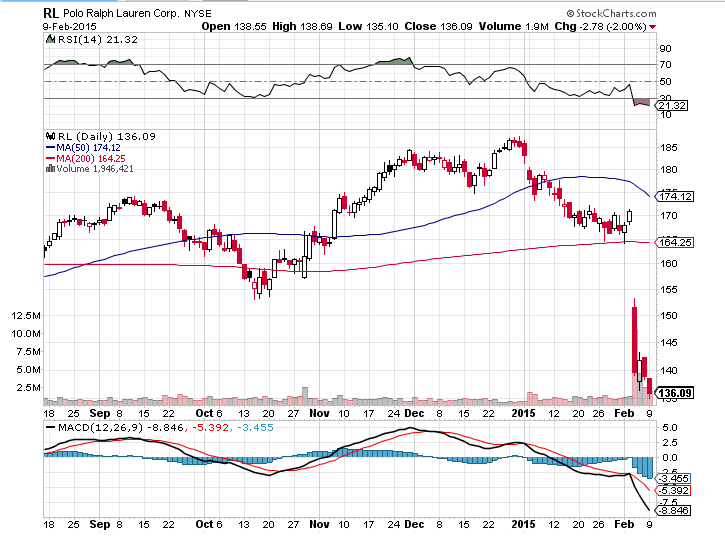This screenshot has width=725, height=537.
Task: Click the 185 price axis label
Action: pos(669,148)
